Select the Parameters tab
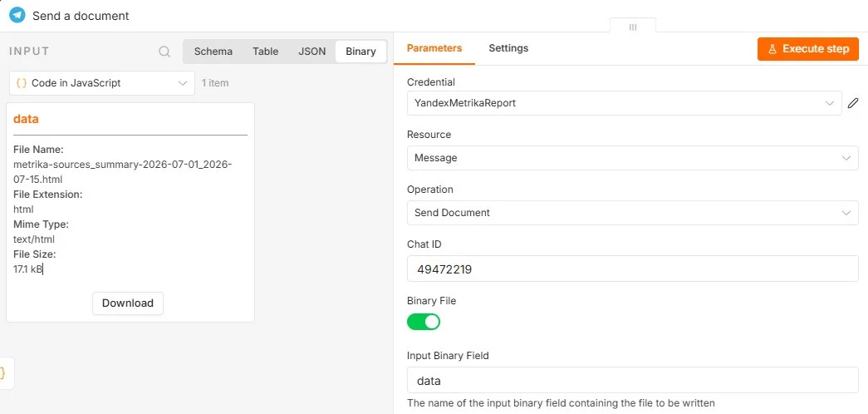The image size is (868, 414). [434, 48]
